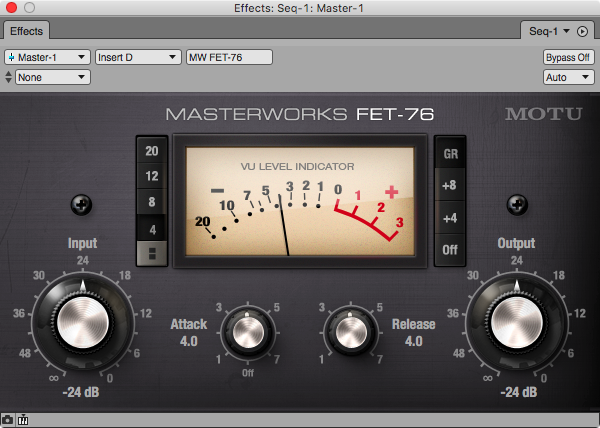Click the MW FET-76 plugin name field
Viewport: 600px width, 428px height.
(229, 57)
